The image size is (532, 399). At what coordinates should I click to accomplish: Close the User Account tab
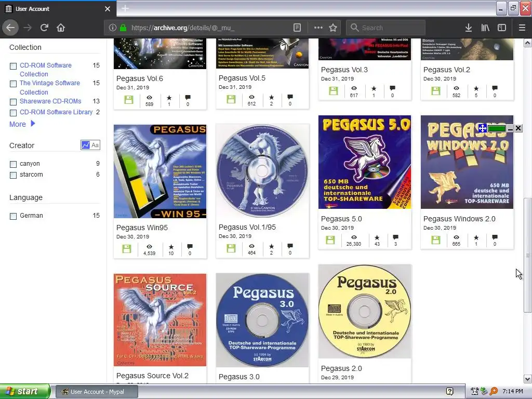[x=107, y=9]
